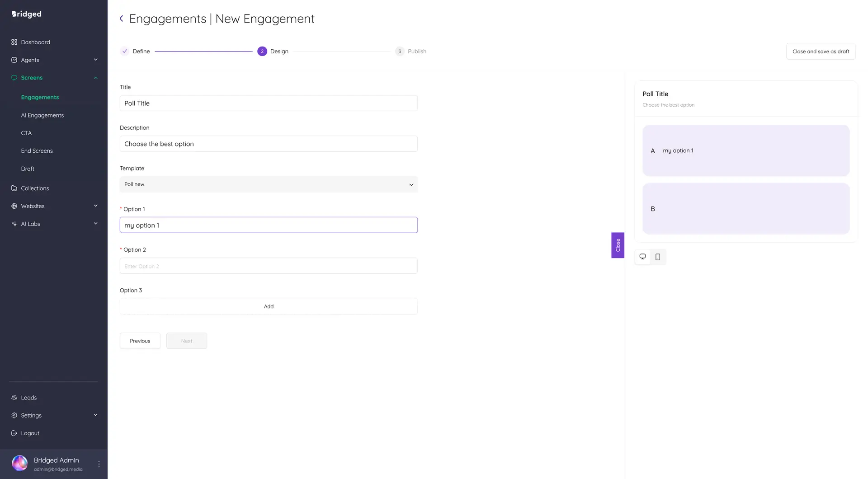Open Collections via its folder icon
This screenshot has width=868, height=479.
[14, 188]
